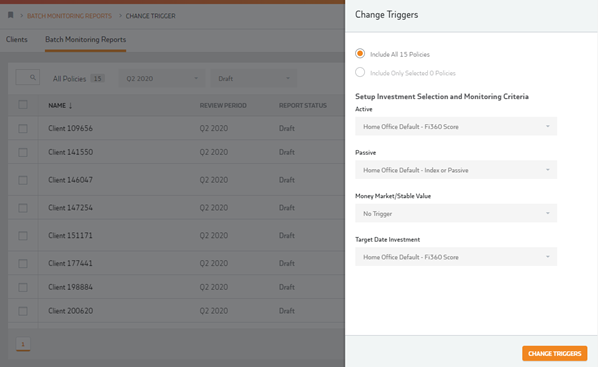598x367 pixels.
Task: Open the Passive criteria dropdown
Action: tap(456, 170)
